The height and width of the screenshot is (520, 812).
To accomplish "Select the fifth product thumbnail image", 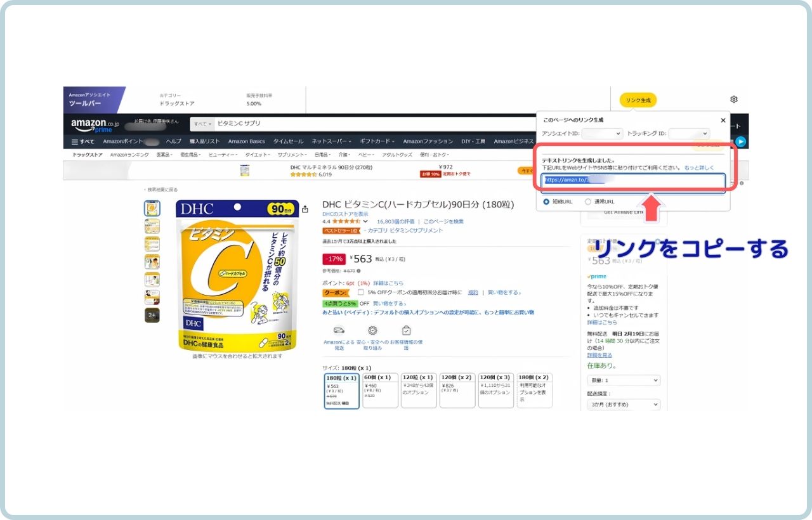I will (152, 280).
